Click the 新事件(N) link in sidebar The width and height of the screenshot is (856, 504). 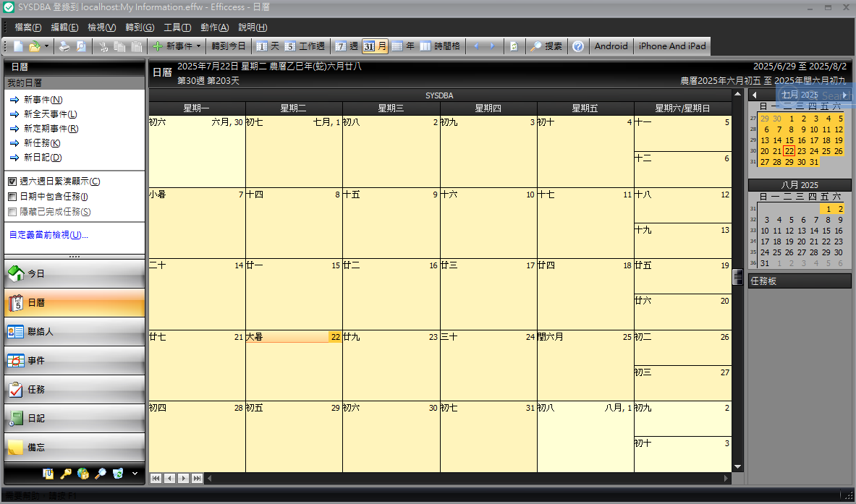click(43, 100)
